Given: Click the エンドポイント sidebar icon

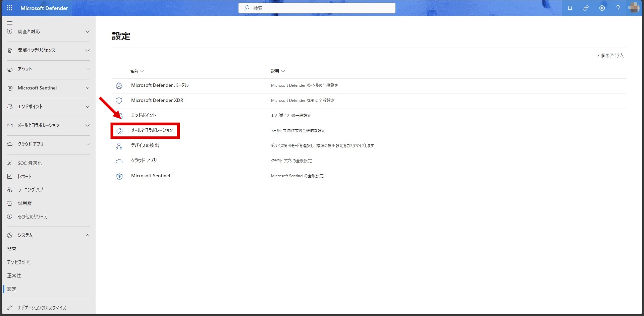Looking at the screenshot, I should 10,107.
